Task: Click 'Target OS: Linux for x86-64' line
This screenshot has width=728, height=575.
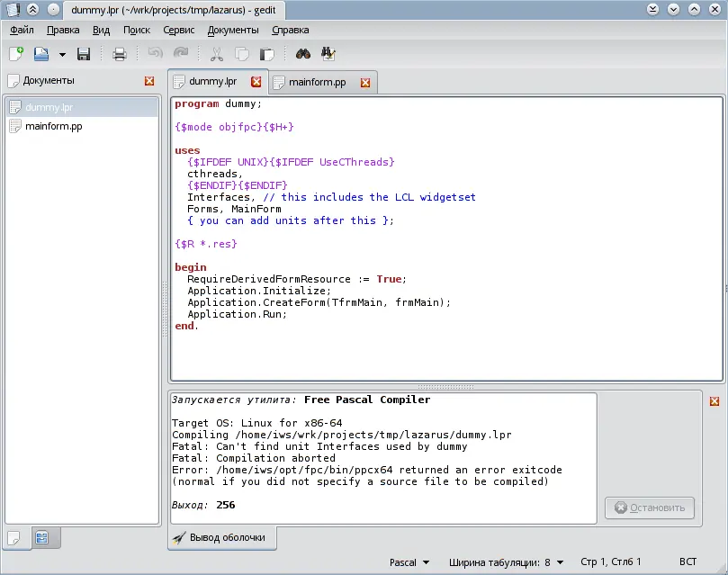Action: coord(256,423)
